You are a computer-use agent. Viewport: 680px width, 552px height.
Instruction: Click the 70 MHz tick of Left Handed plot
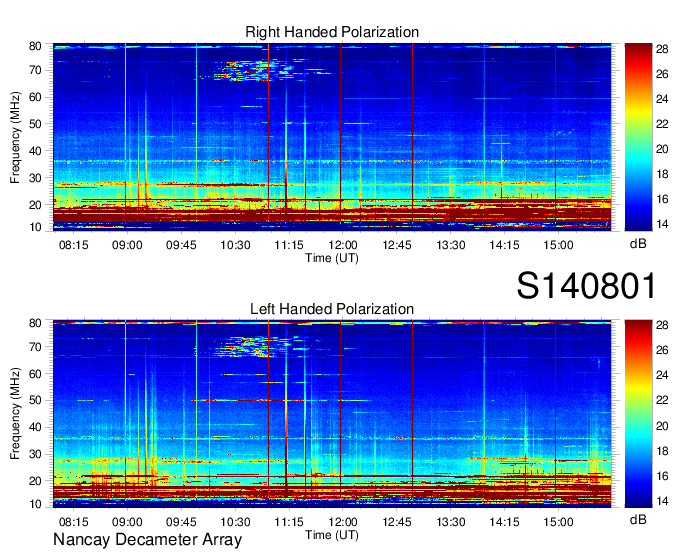tap(35, 347)
